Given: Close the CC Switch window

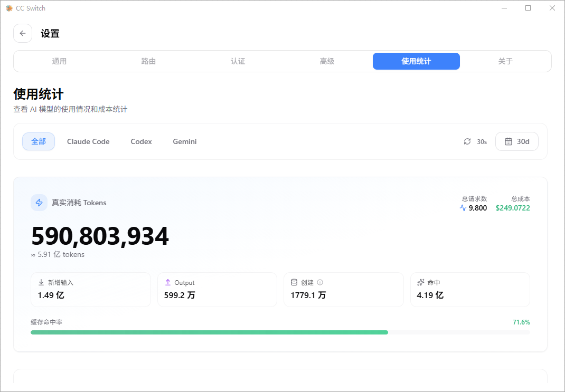Looking at the screenshot, I should [552, 8].
